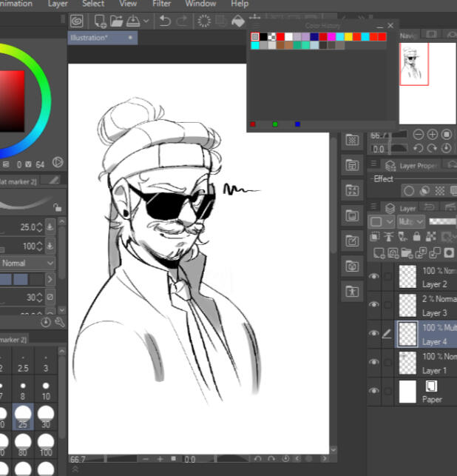Switch to the Illustration canvas tab
This screenshot has width=457, height=476.
tap(90, 37)
